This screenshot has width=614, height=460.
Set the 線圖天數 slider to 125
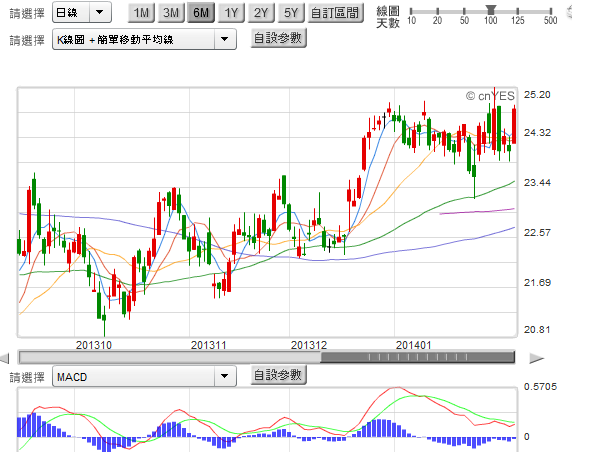[x=517, y=12]
